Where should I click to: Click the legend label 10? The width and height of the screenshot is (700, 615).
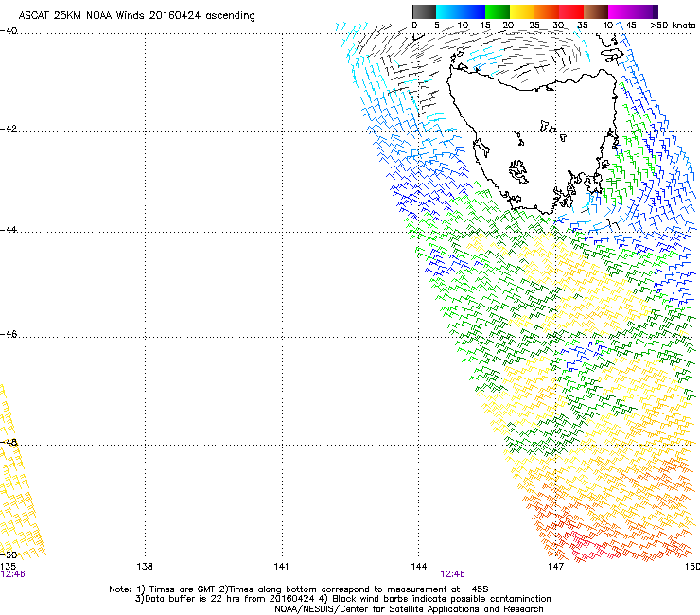pyautogui.click(x=463, y=26)
